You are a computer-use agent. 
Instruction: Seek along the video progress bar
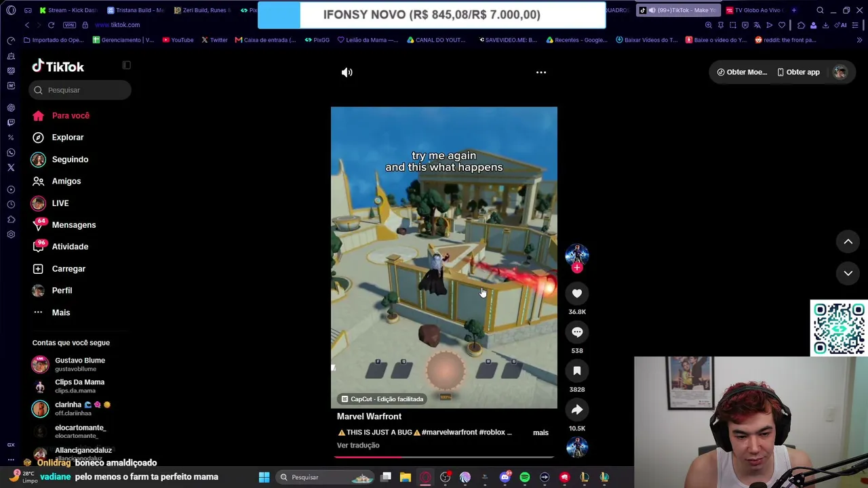point(444,457)
